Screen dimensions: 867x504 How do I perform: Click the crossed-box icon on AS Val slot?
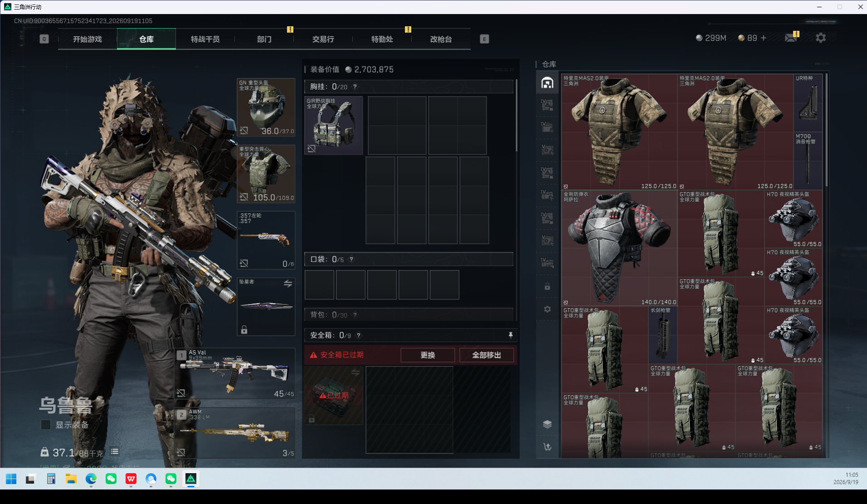(181, 393)
